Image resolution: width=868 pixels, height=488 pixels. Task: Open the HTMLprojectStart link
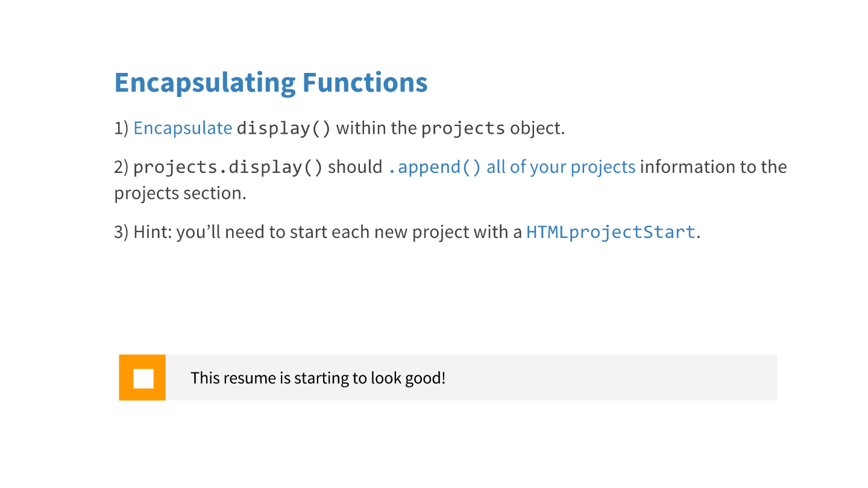(611, 232)
